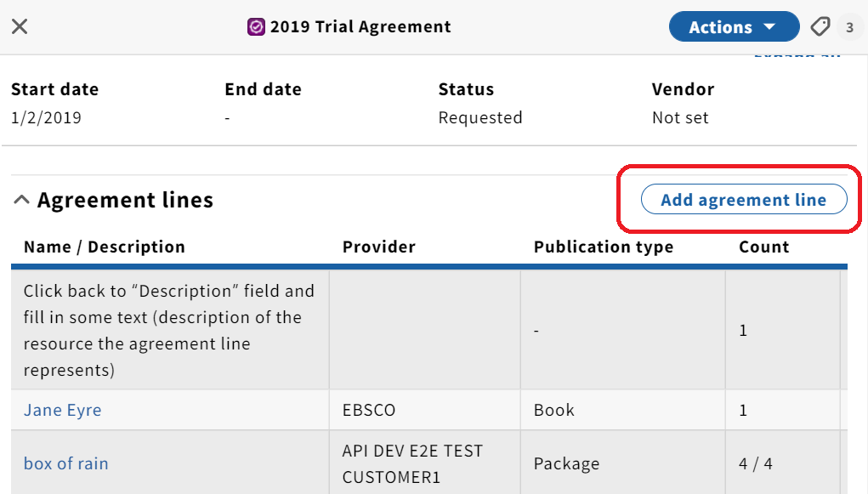
Task: Sort by Name / Description column header
Action: (105, 247)
